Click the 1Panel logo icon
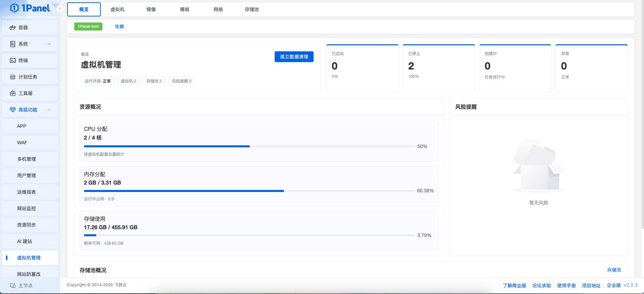Viewport: 644px width, 294px height. (14, 8)
